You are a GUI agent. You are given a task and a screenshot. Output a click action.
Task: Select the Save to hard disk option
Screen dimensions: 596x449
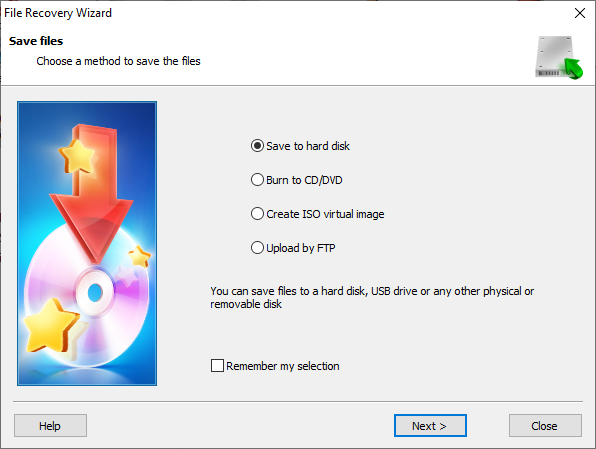point(257,146)
